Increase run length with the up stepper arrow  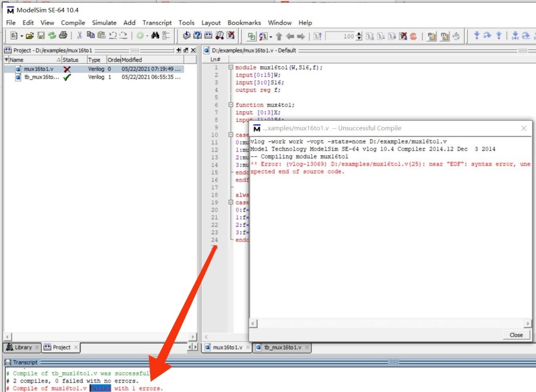(x=359, y=34)
